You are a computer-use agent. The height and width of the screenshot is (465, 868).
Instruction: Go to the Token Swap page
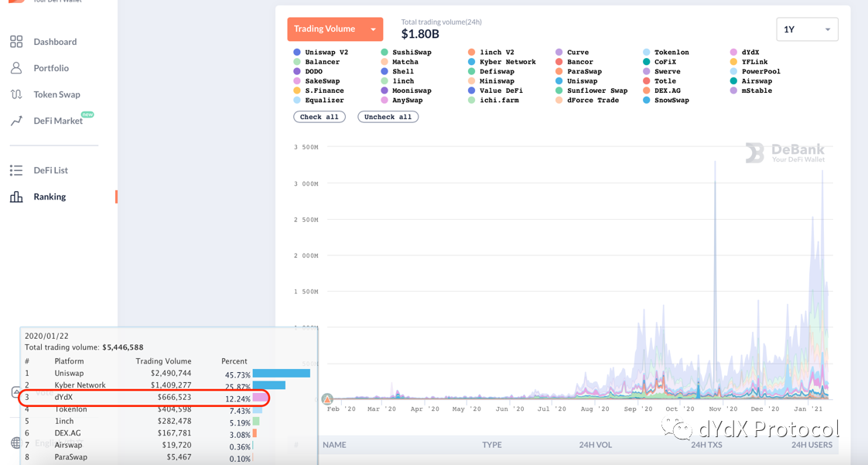click(56, 94)
